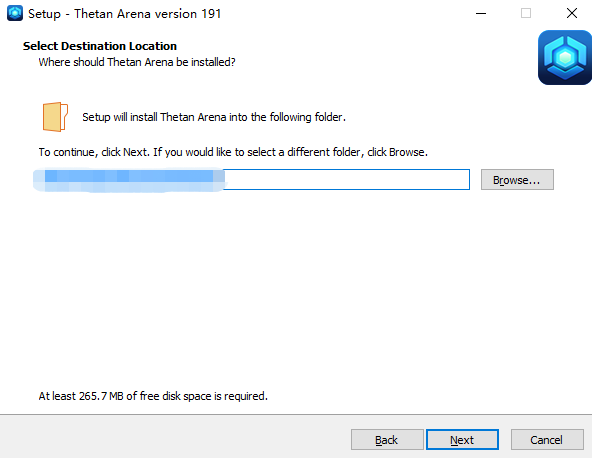The height and width of the screenshot is (458, 592).
Task: Open the Browse folder dialog
Action: point(517,180)
